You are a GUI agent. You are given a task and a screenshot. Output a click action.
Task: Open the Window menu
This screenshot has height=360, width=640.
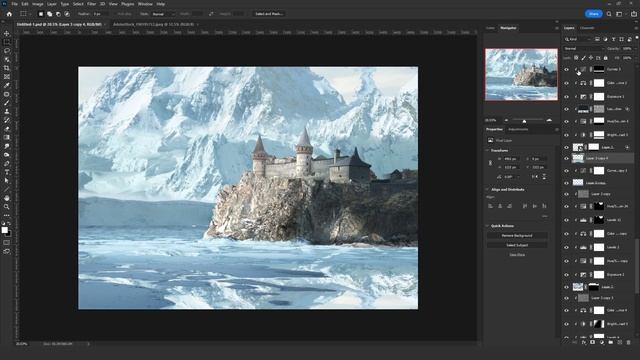coord(145,4)
